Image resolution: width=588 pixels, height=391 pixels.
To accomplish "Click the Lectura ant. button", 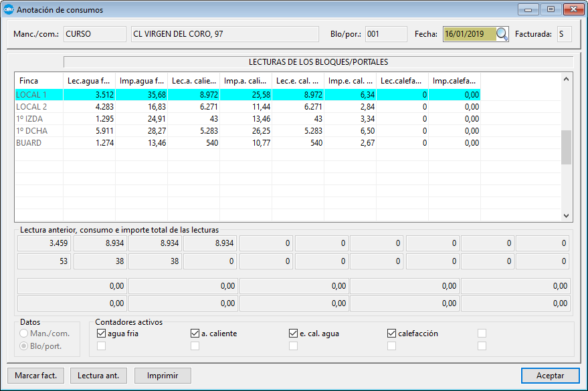I will [98, 376].
